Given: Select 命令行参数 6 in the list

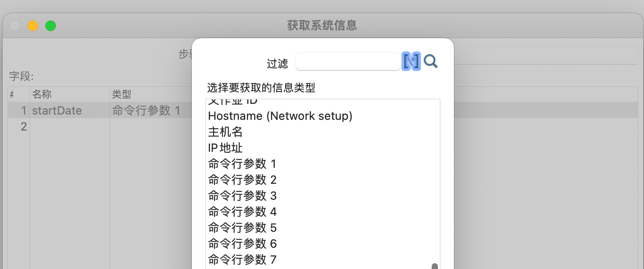Looking at the screenshot, I should (242, 244).
